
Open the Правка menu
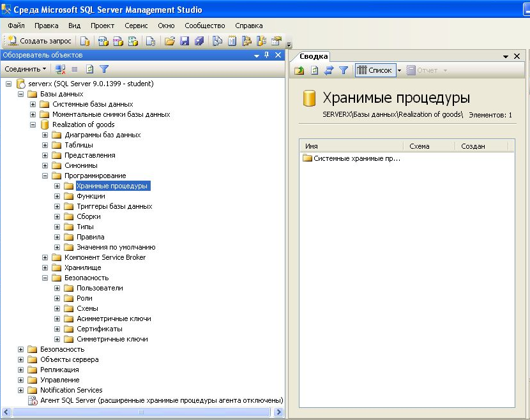click(47, 26)
